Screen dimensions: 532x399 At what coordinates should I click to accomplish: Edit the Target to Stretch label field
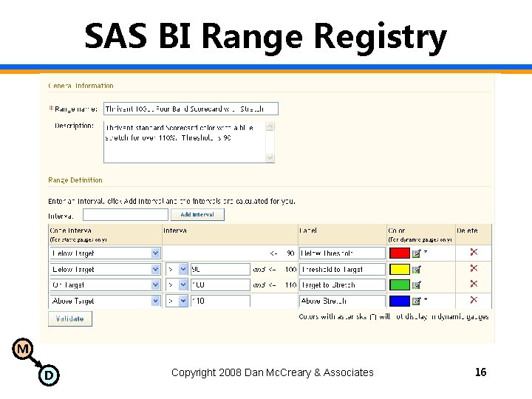(342, 285)
